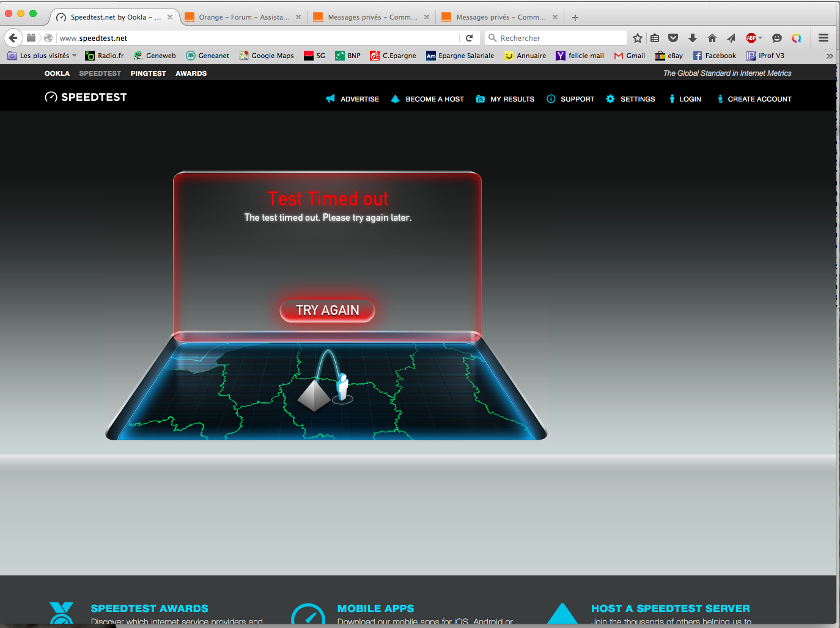Viewport: 840px width, 628px height.
Task: Open the Geneweb bookmark
Action: (x=155, y=56)
